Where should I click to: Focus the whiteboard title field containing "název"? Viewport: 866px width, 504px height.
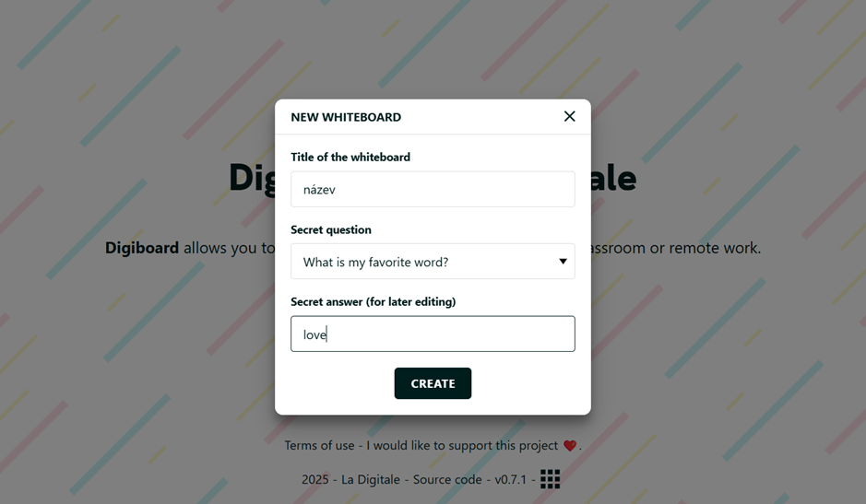coord(433,190)
